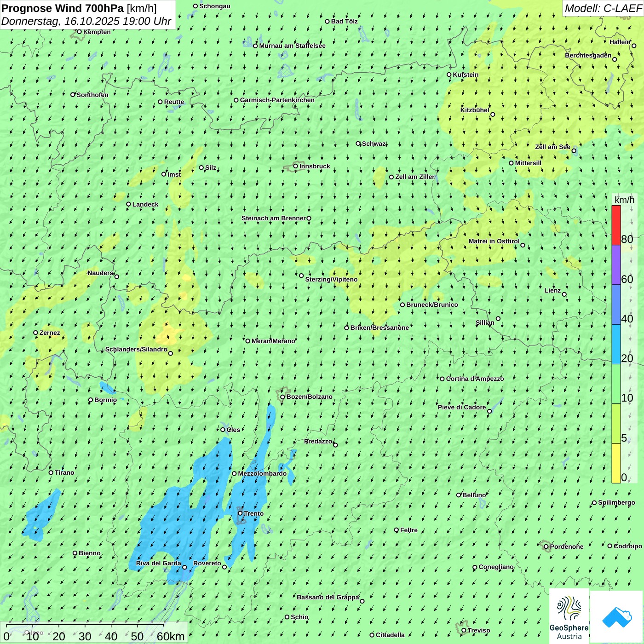
Task: Click the Belluno label
Action: point(474,495)
